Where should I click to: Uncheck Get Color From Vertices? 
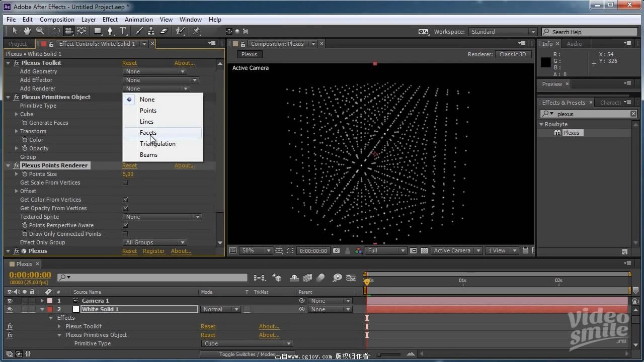pyautogui.click(x=125, y=200)
